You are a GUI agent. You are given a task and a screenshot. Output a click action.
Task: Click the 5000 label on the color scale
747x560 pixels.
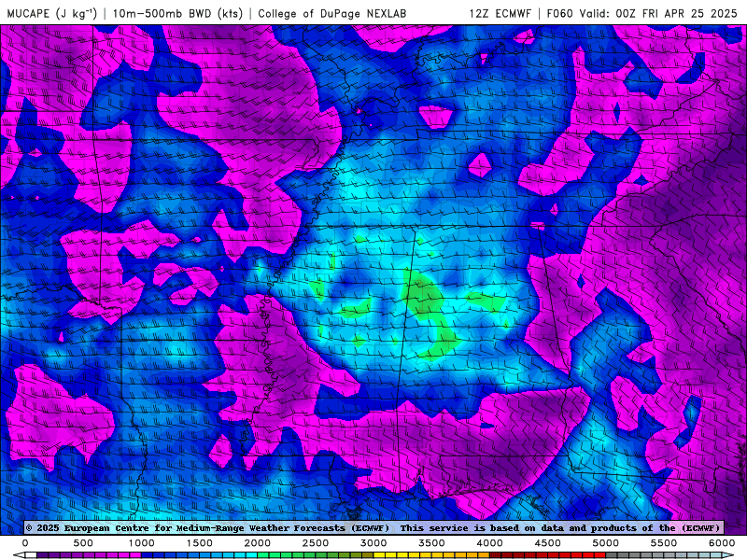tap(605, 543)
